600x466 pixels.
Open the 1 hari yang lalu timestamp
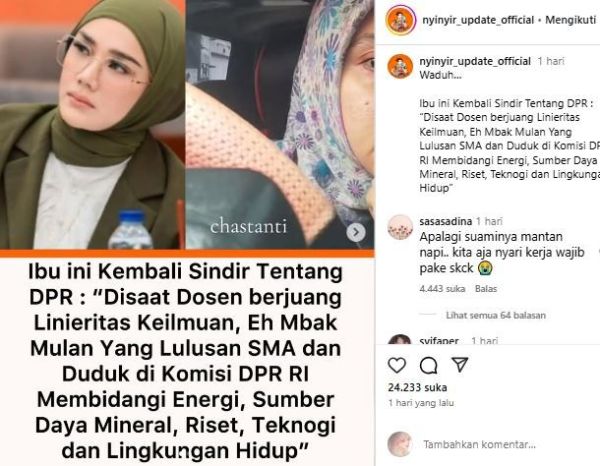(421, 403)
